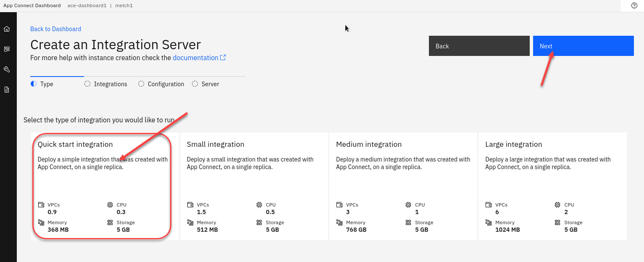Jump to the Configuration step
This screenshot has height=262, width=644.
coord(166,84)
